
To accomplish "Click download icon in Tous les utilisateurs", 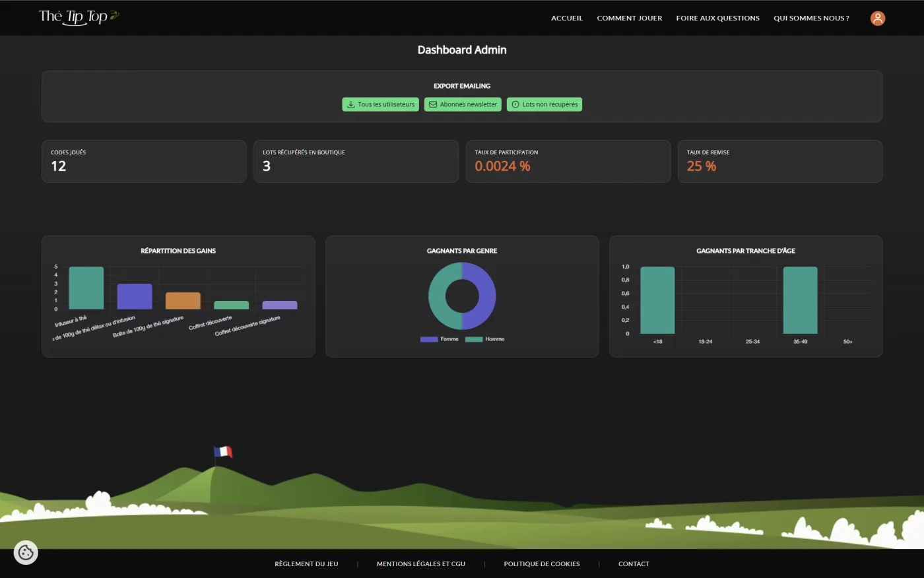I will (351, 104).
